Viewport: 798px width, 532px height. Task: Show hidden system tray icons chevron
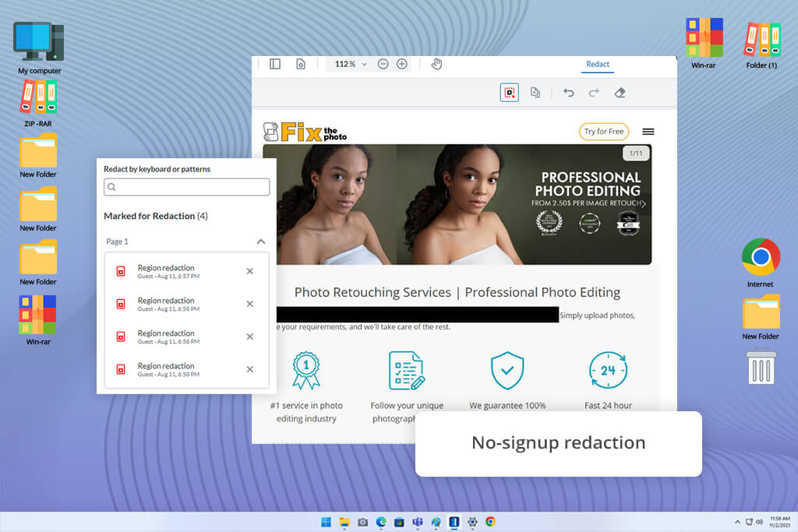pos(737,522)
